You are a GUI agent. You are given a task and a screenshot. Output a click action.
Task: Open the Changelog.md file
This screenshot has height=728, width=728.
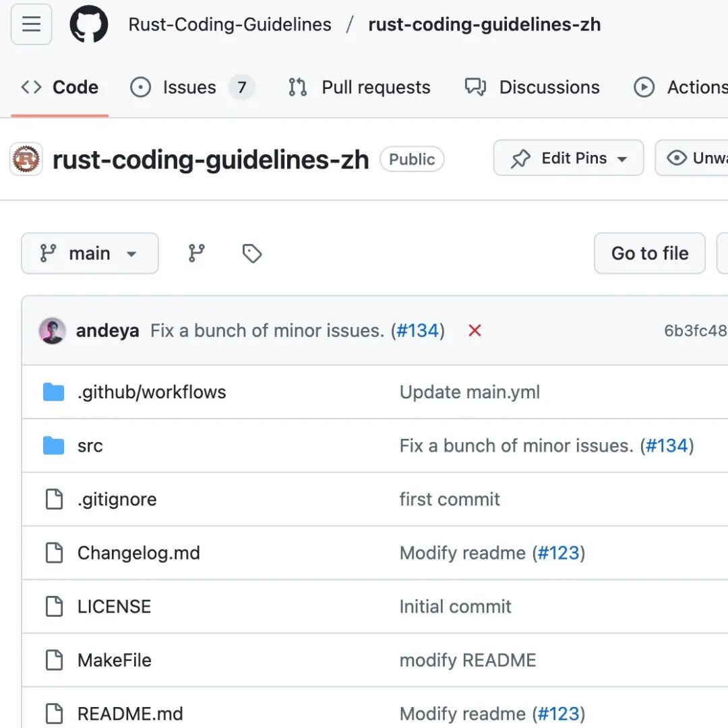[139, 553]
